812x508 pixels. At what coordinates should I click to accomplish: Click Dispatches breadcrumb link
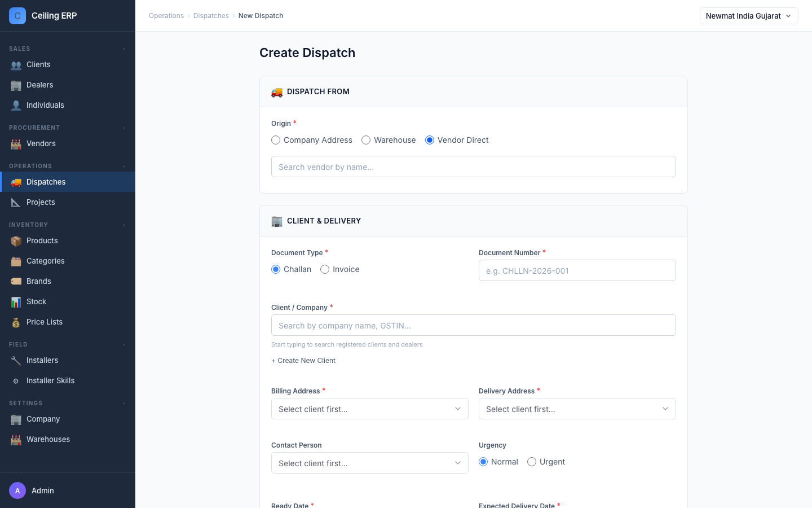click(211, 16)
